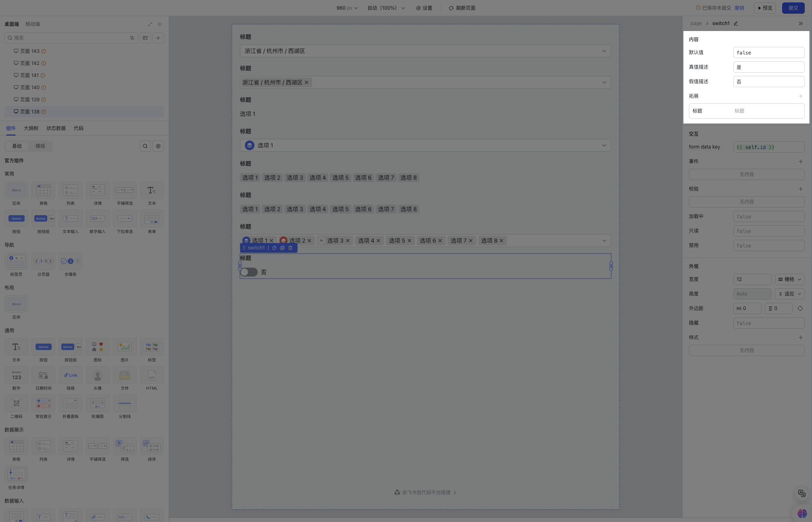Remove the 选项 1 tag in multi-select
812x522 pixels.
tap(272, 241)
